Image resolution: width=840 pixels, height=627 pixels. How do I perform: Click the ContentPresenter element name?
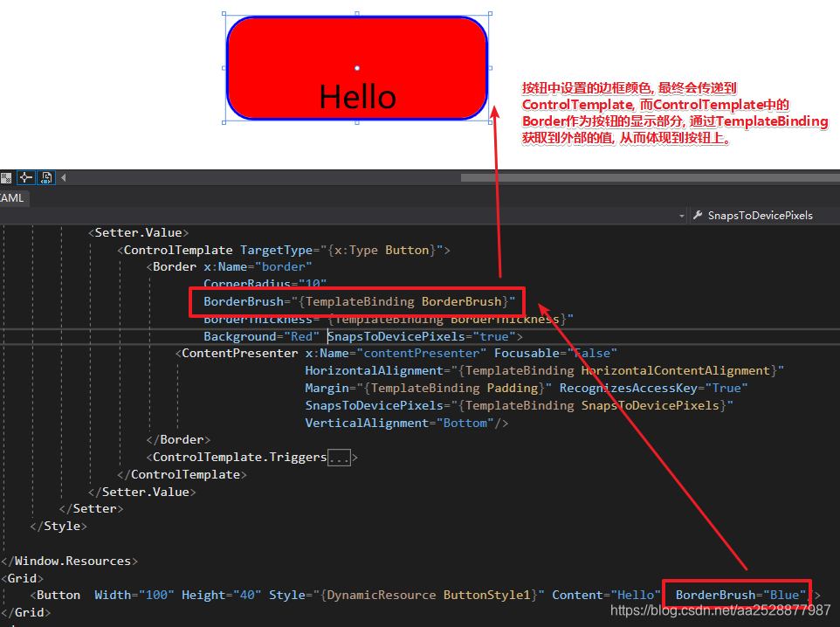(x=239, y=353)
